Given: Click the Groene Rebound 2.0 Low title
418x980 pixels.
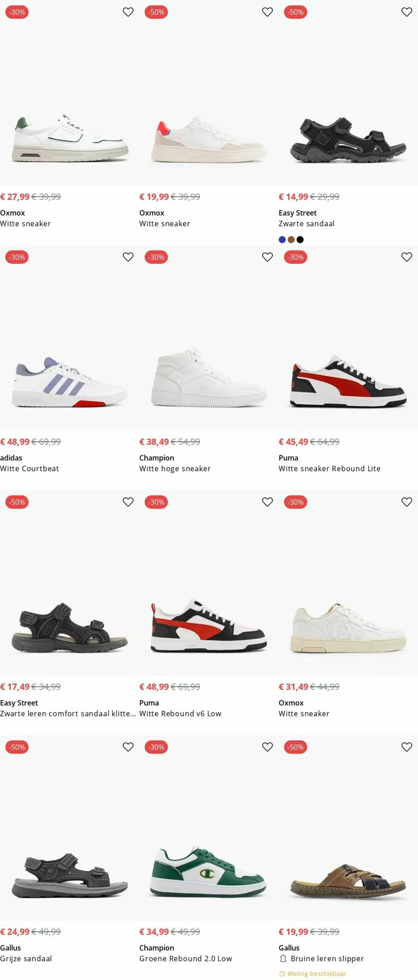Looking at the screenshot, I should coord(186,959).
